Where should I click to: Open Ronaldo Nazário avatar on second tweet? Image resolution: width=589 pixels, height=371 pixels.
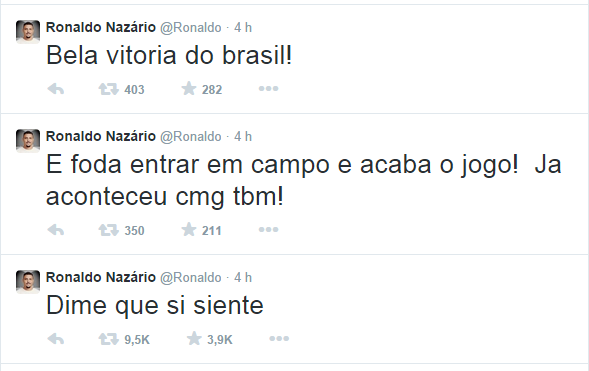(28, 141)
